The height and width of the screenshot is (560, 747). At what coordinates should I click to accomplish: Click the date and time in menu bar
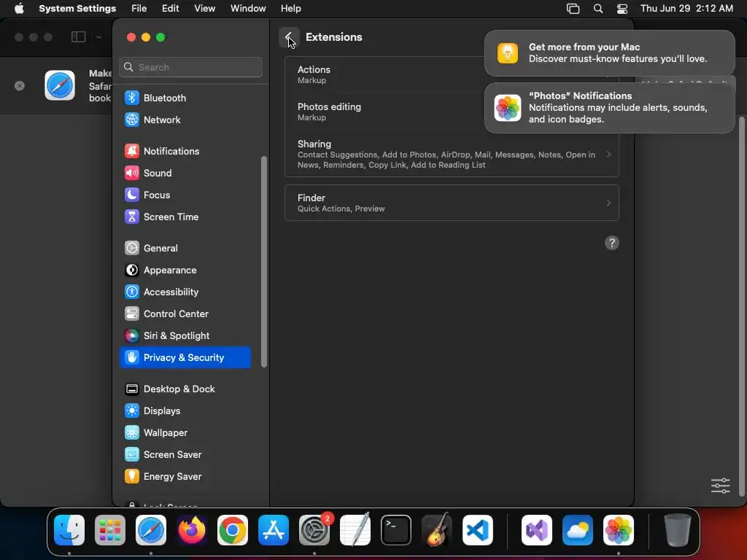[686, 9]
